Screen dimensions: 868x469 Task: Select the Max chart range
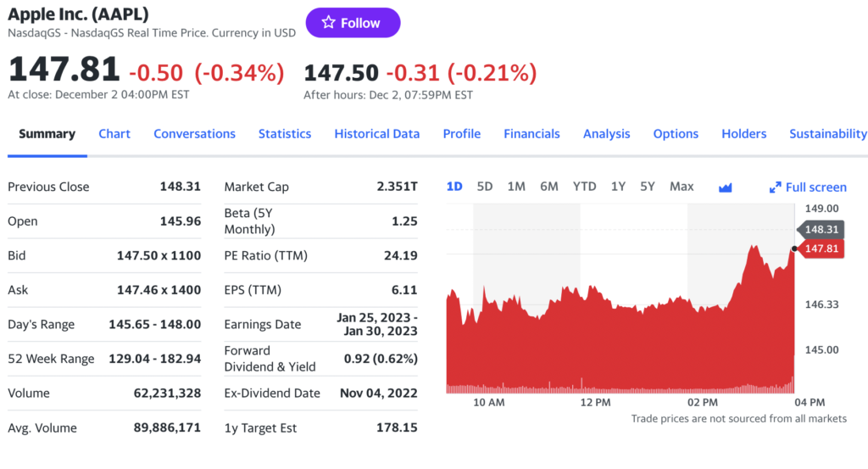pyautogui.click(x=681, y=187)
